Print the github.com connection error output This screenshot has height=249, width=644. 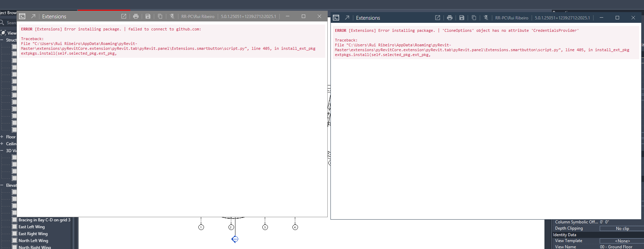pos(136,16)
